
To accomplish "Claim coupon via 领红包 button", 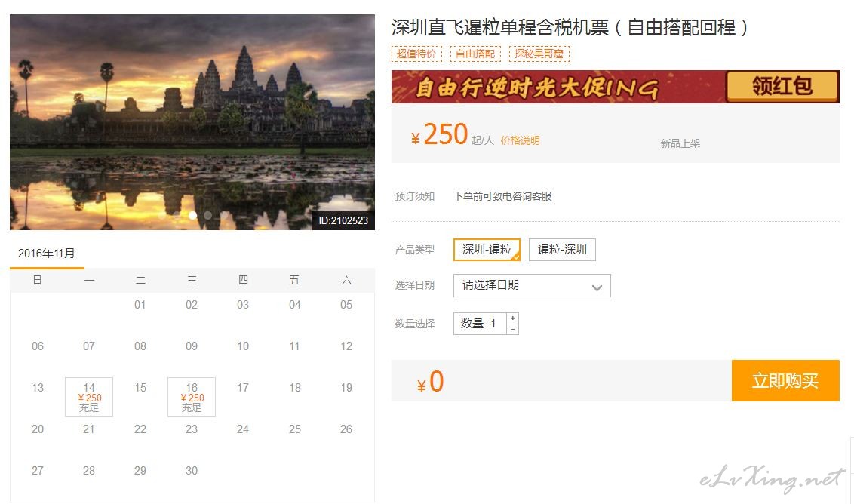I will (782, 86).
